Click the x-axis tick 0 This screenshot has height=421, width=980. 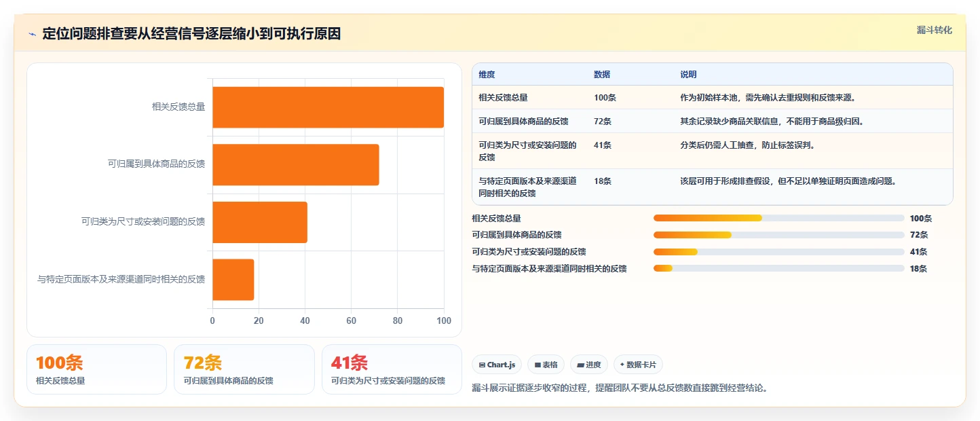[x=212, y=321]
